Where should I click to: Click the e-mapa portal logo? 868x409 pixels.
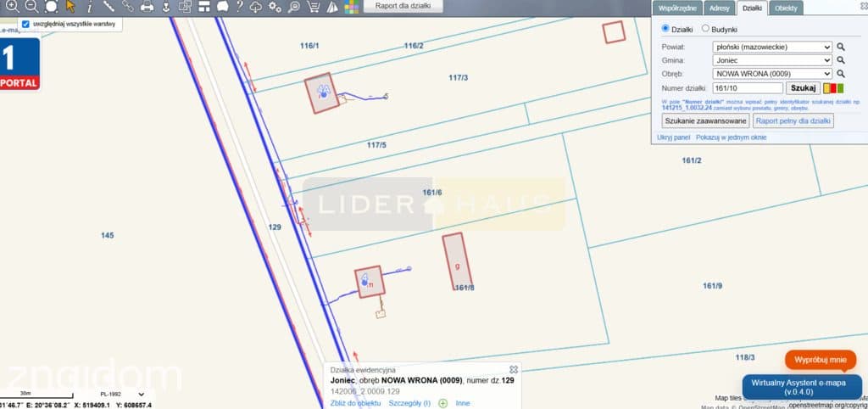coord(20,64)
